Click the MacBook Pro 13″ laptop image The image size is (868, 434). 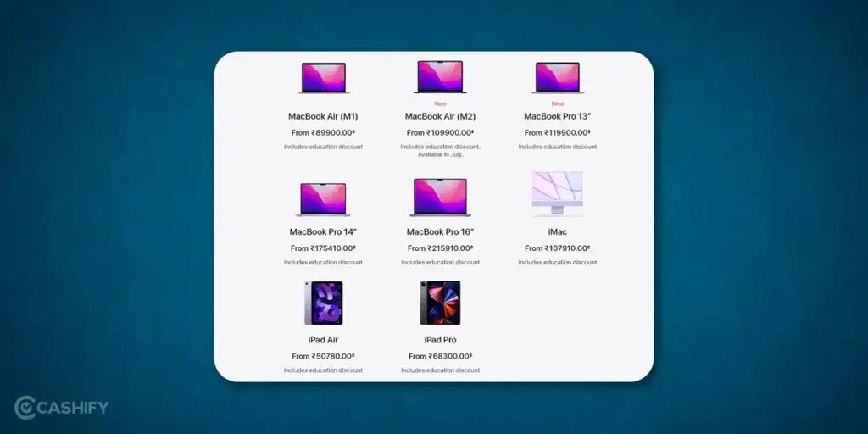pyautogui.click(x=558, y=77)
